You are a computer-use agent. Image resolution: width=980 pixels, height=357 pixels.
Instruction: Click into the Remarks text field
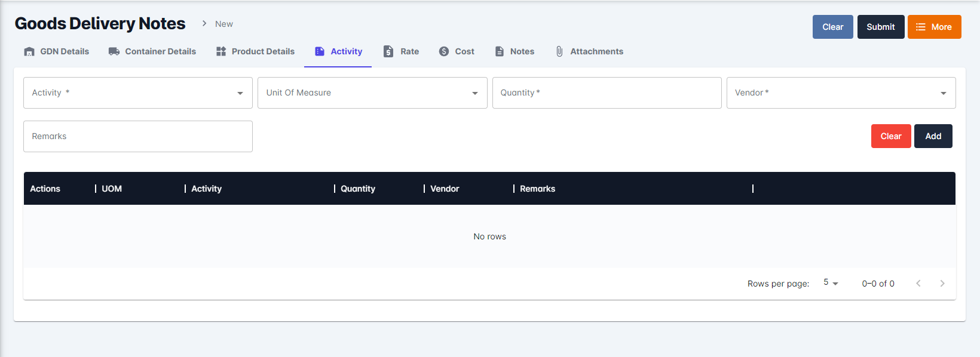[137, 136]
